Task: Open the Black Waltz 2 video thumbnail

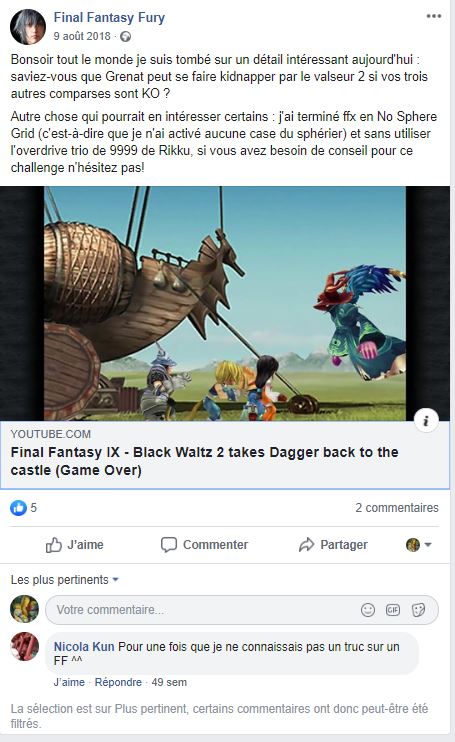Action: pyautogui.click(x=225, y=303)
